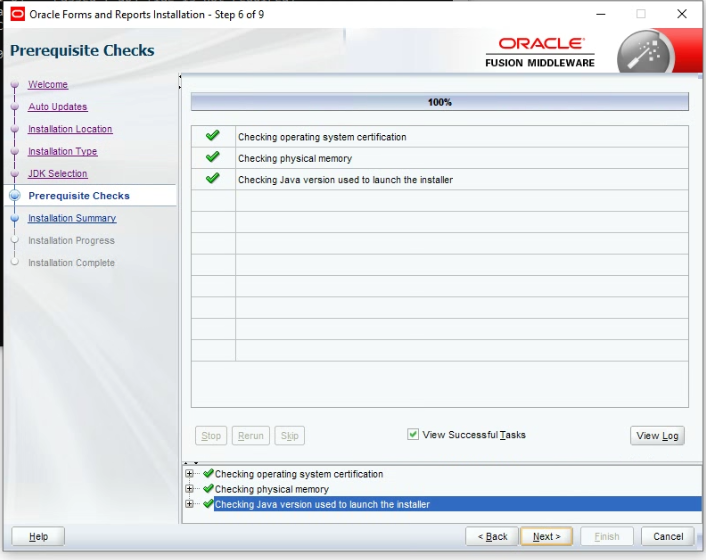
Task: Click the down arrow on results splitter
Action: [196, 463]
